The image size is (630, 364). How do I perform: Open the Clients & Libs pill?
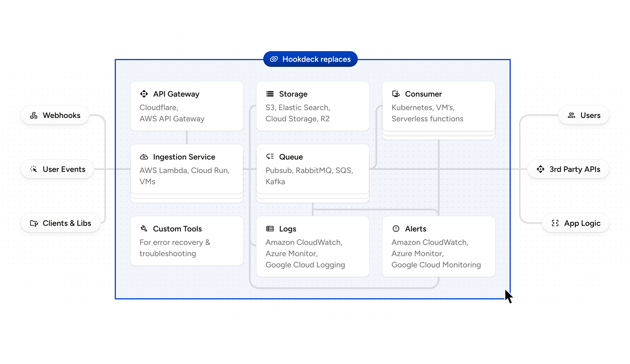click(61, 223)
